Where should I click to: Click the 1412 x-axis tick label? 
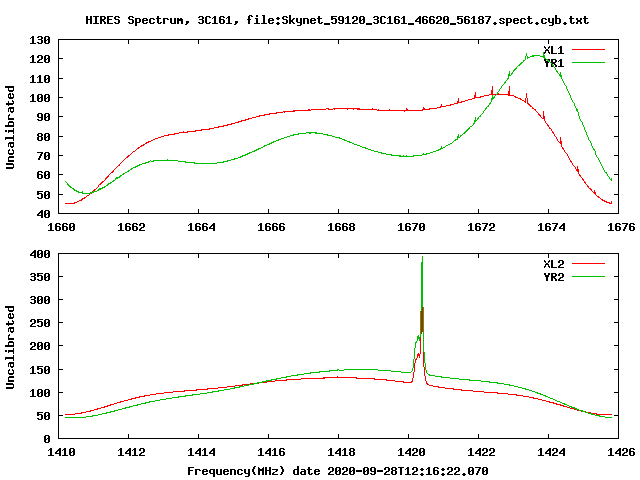pos(131,452)
